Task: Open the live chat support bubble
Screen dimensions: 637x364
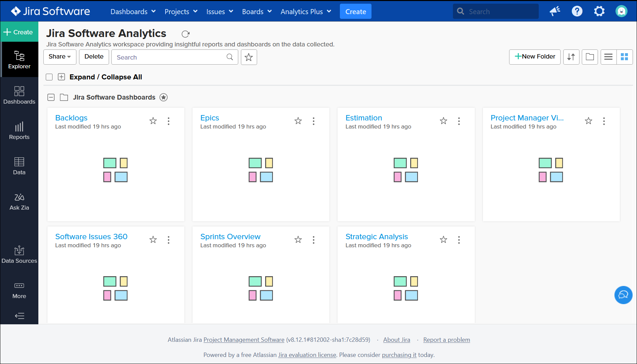Action: tap(623, 295)
